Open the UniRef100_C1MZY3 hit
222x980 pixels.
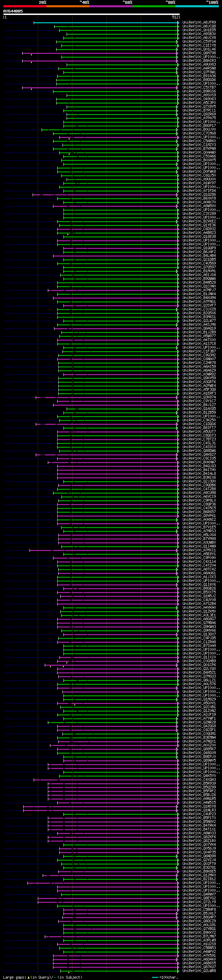[x=199, y=145]
